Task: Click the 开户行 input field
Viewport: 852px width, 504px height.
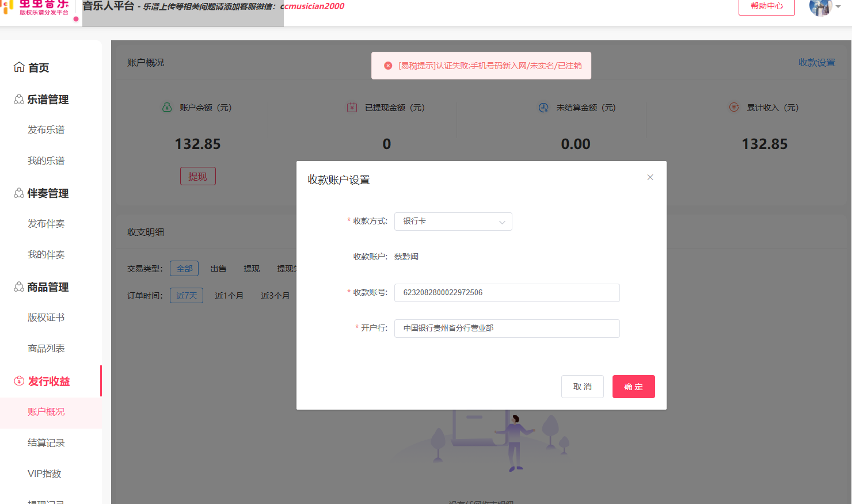Action: (507, 329)
